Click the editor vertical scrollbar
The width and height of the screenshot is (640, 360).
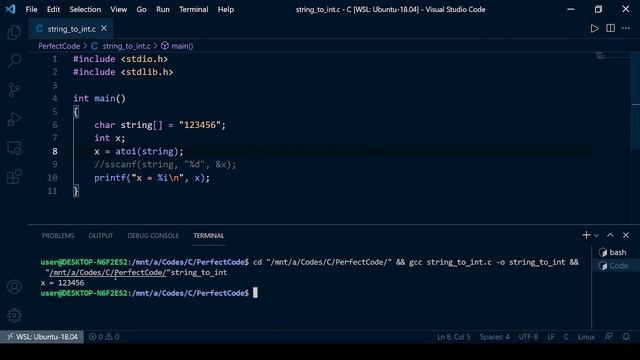[636, 100]
